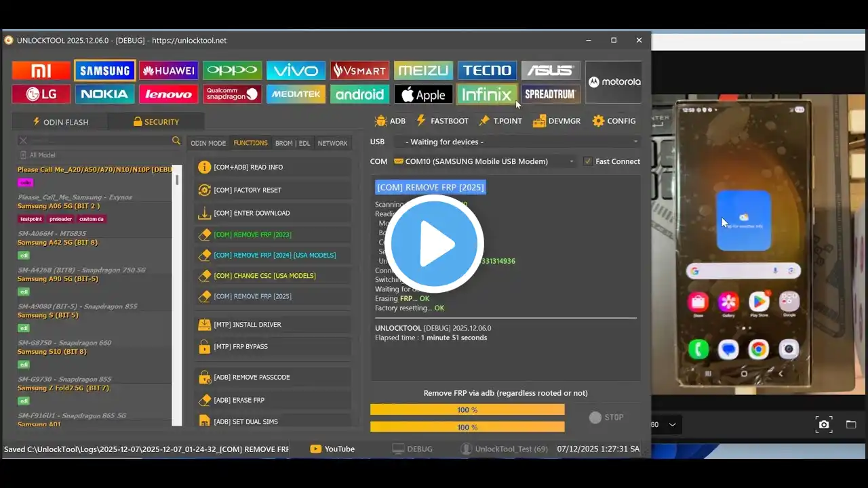Image resolution: width=868 pixels, height=488 pixels.
Task: Click the model search field
Action: pyautogui.click(x=100, y=141)
